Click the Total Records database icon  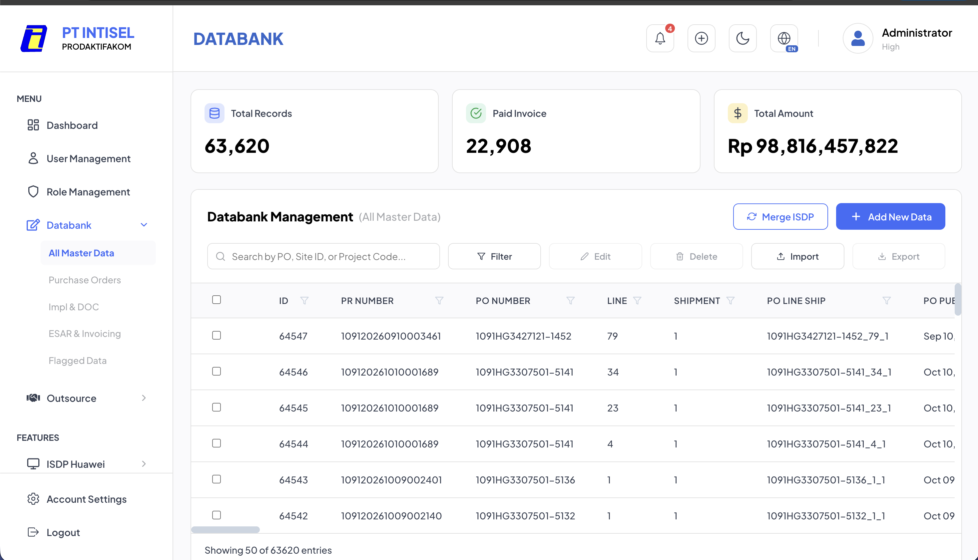(214, 113)
